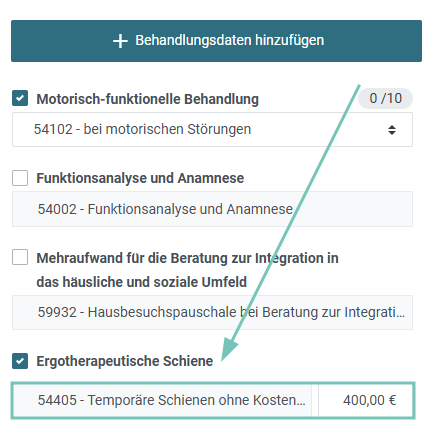Enable the Funktionsanalyse und Anamnese checkbox

coord(20,178)
